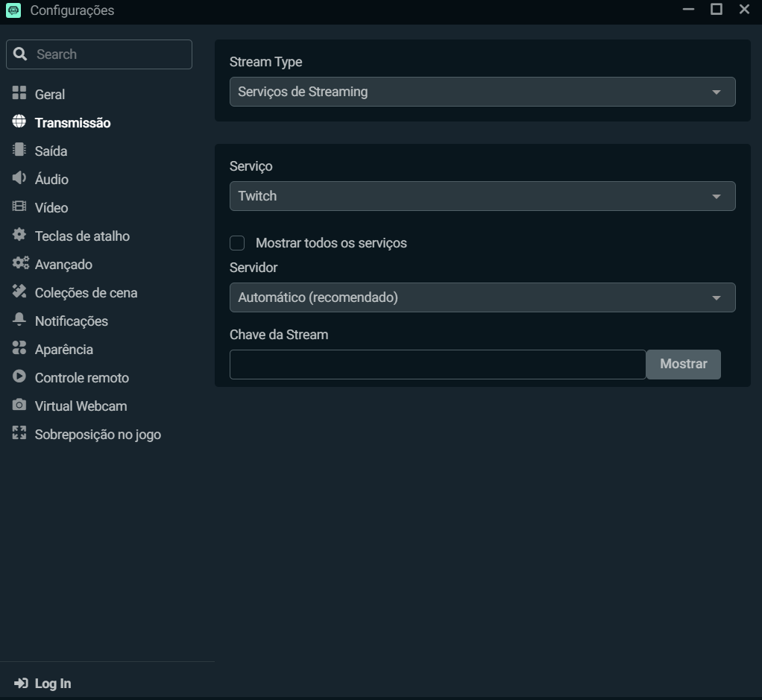Image resolution: width=762 pixels, height=700 pixels.
Task: Click the Controle remoto play icon
Action: 19,376
